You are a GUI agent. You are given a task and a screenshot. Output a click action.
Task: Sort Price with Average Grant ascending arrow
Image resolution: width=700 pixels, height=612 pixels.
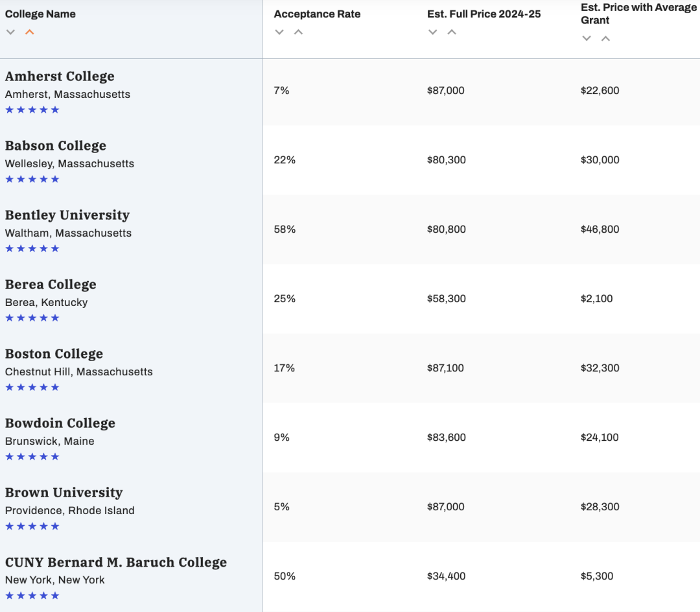[x=606, y=38]
